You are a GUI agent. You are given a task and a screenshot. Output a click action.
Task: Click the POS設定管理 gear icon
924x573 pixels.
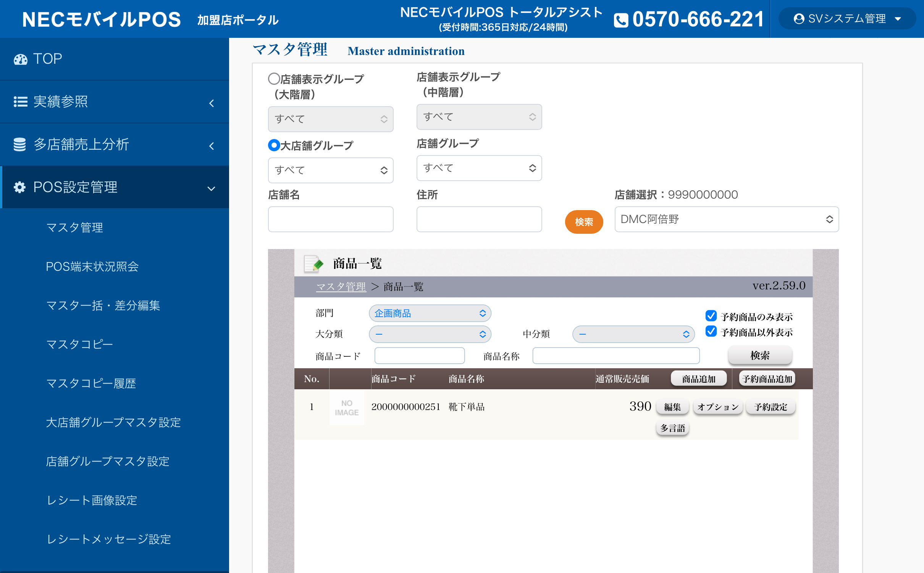click(20, 187)
